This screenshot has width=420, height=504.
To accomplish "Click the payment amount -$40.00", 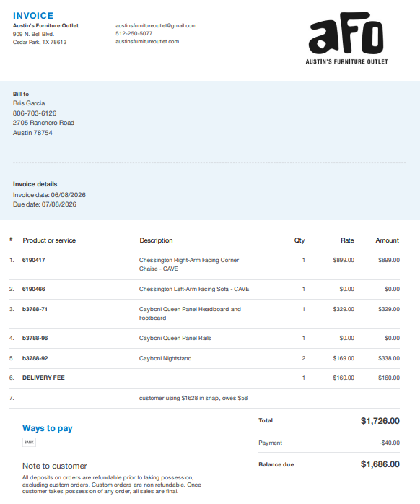I will point(390,443).
